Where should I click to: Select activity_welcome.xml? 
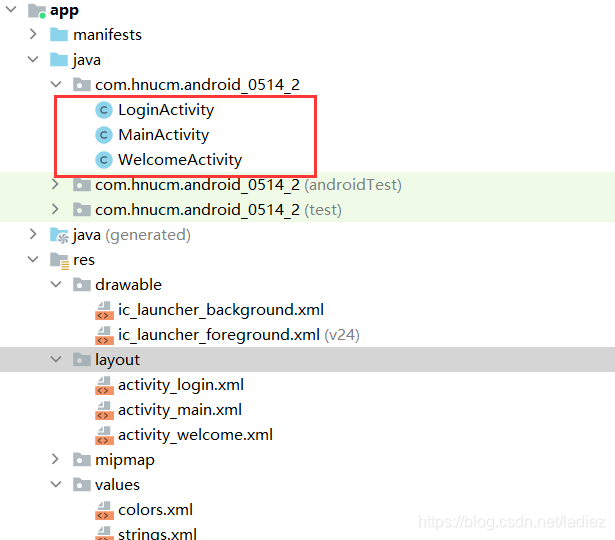click(x=195, y=435)
